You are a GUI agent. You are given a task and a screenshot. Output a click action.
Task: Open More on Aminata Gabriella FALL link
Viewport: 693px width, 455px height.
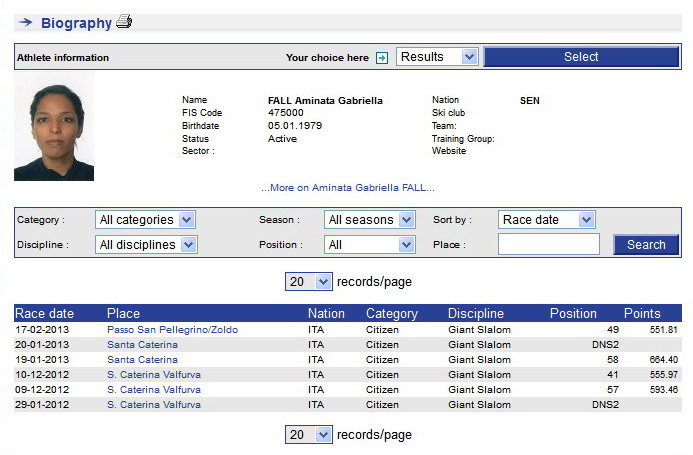point(348,187)
